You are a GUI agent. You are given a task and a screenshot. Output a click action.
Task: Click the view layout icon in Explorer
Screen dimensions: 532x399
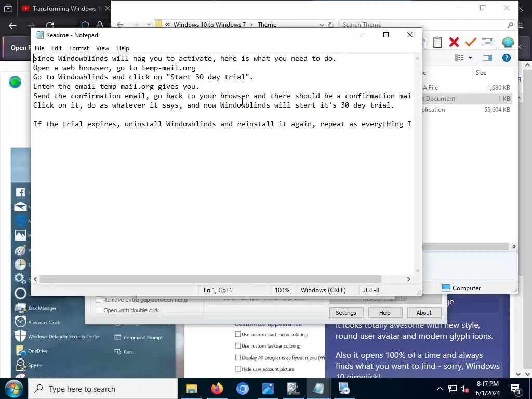(x=459, y=58)
